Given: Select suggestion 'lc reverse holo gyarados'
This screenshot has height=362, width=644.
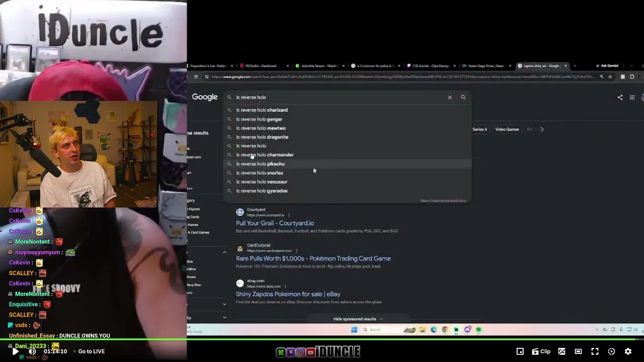Looking at the screenshot, I should tap(347, 191).
